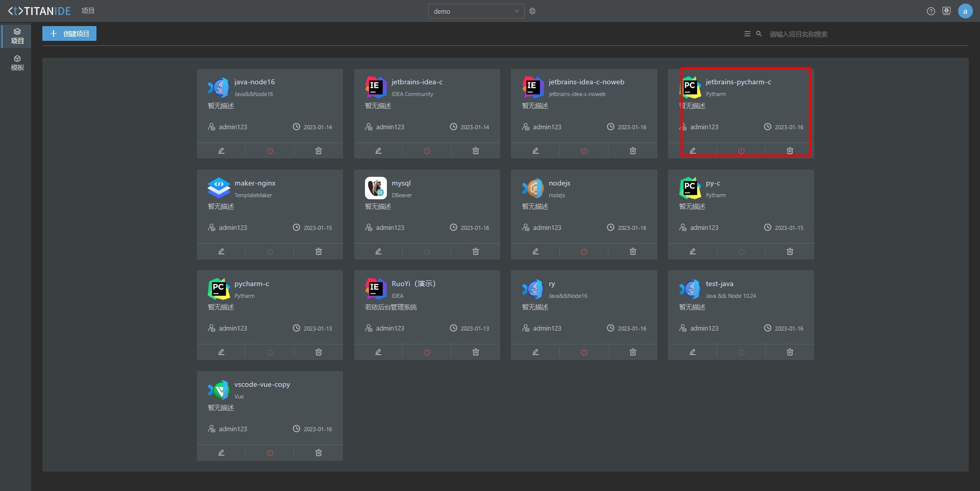Delete the jetbrains-pycharm-c project
This screenshot has width=980, height=491.
click(790, 151)
